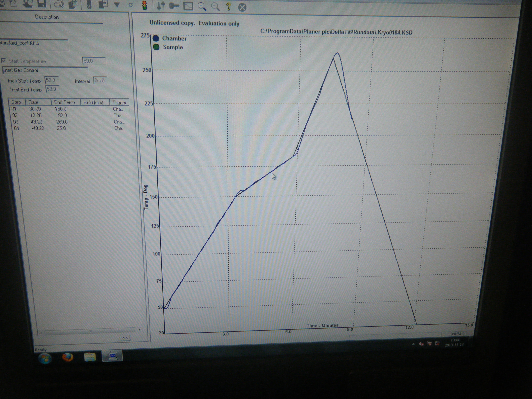This screenshot has height=399, width=532.
Task: Click the Inert Start Temp field
Action: 52,80
